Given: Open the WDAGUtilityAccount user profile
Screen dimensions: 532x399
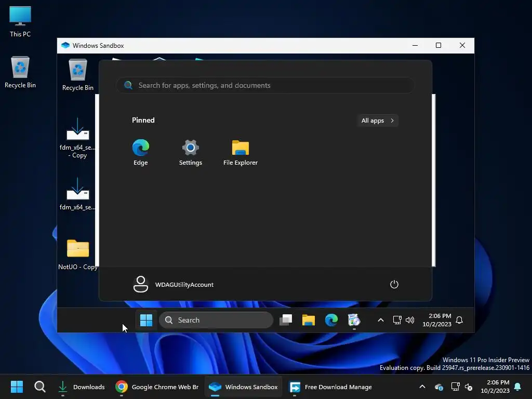Looking at the screenshot, I should click(174, 284).
